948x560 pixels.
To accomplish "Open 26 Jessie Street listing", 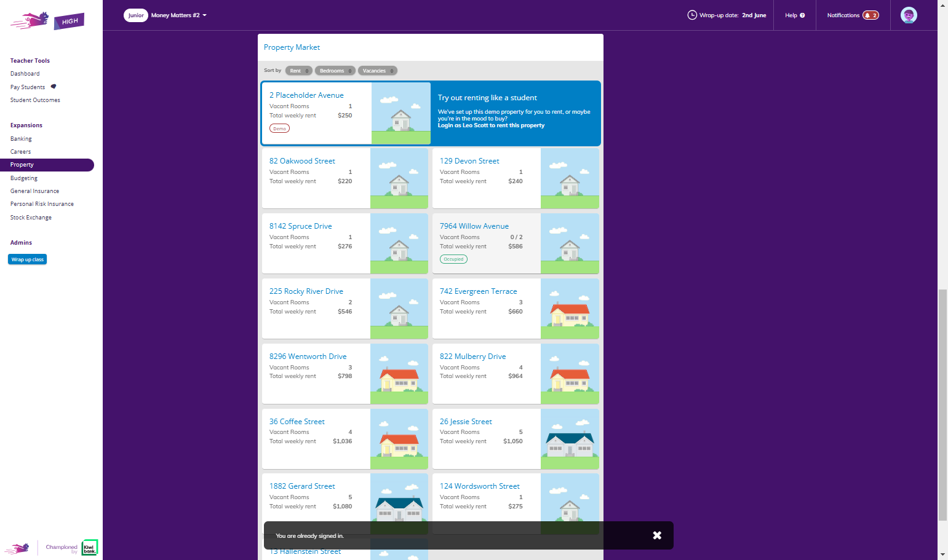I will point(466,422).
